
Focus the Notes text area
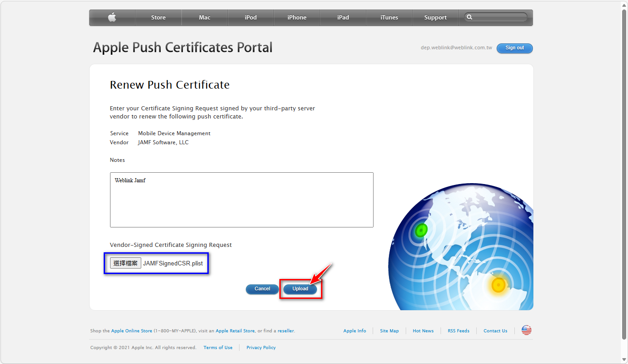(241, 199)
